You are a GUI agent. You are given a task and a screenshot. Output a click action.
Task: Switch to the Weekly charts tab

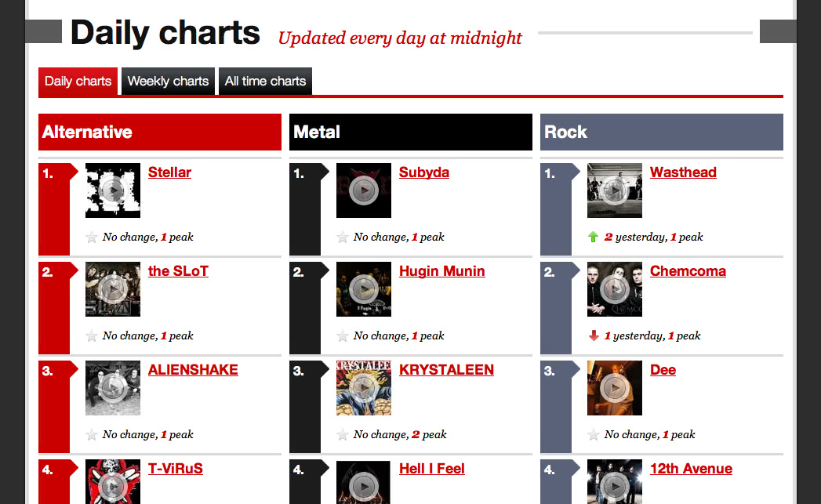click(x=168, y=81)
